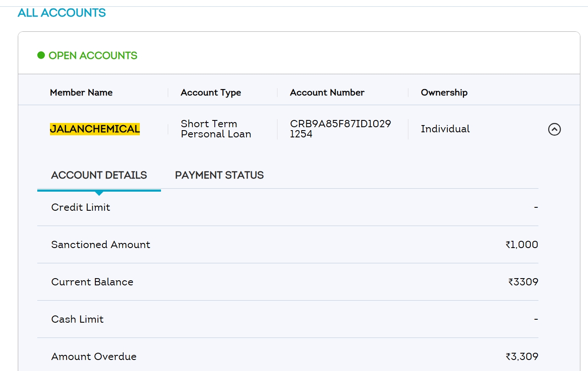Viewport: 588px width, 371px height.
Task: Click the Sanctioned Amount row label
Action: (x=100, y=245)
